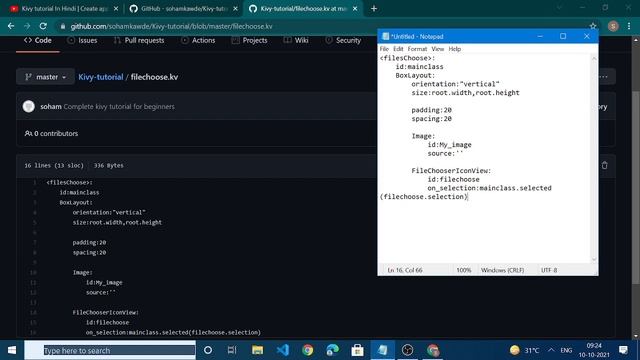Click 'Windows (CRLF)' status bar entry
640x360 pixels.
point(502,270)
